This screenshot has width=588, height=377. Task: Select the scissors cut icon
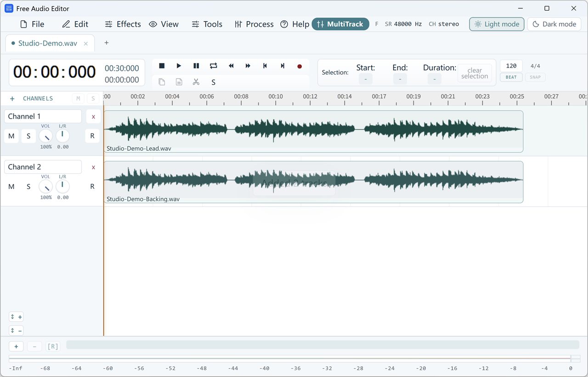(196, 82)
